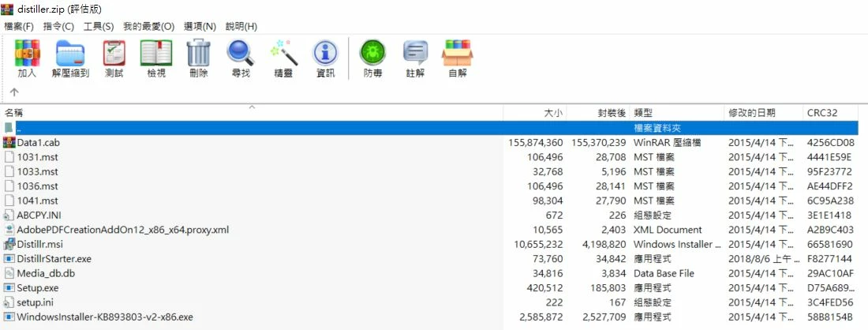Open the 指令(C) menu
The height and width of the screenshot is (330, 868).
coord(58,26)
